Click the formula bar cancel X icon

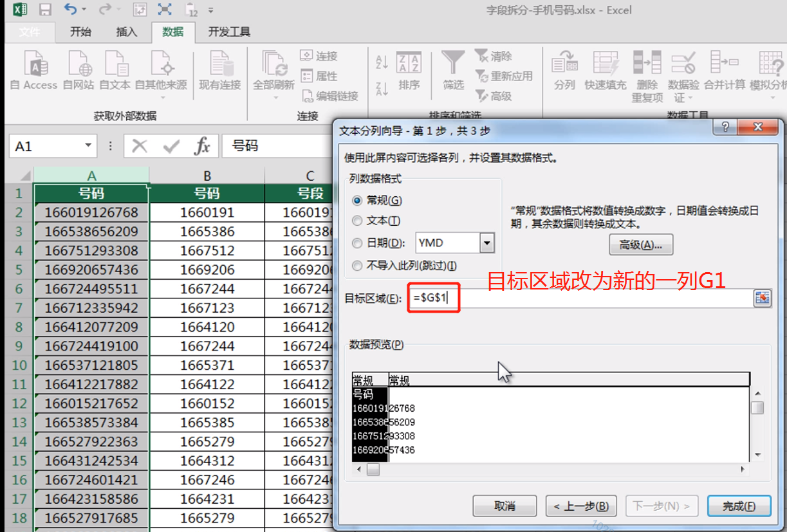139,147
